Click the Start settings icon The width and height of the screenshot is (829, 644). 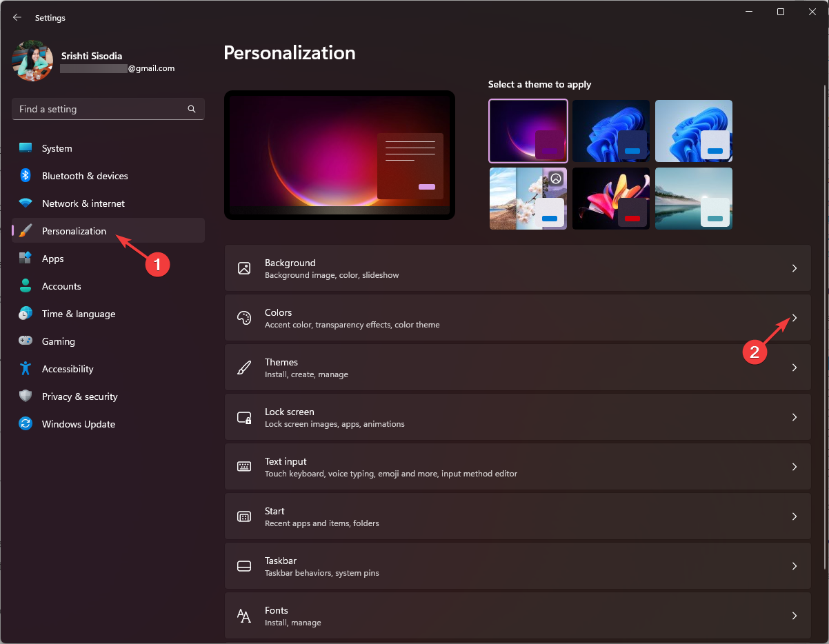coord(243,516)
